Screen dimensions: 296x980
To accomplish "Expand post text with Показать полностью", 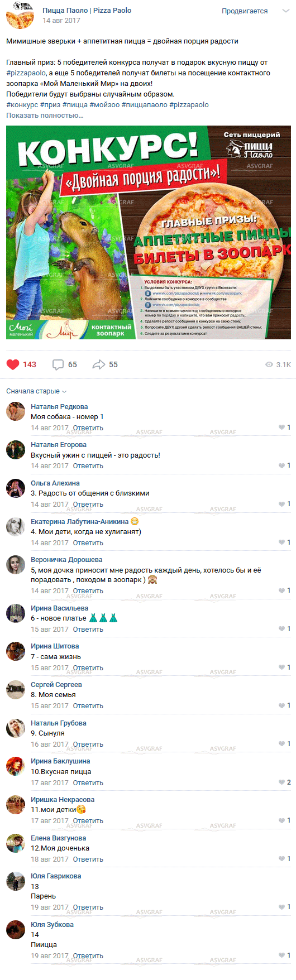I will pyautogui.click(x=45, y=116).
